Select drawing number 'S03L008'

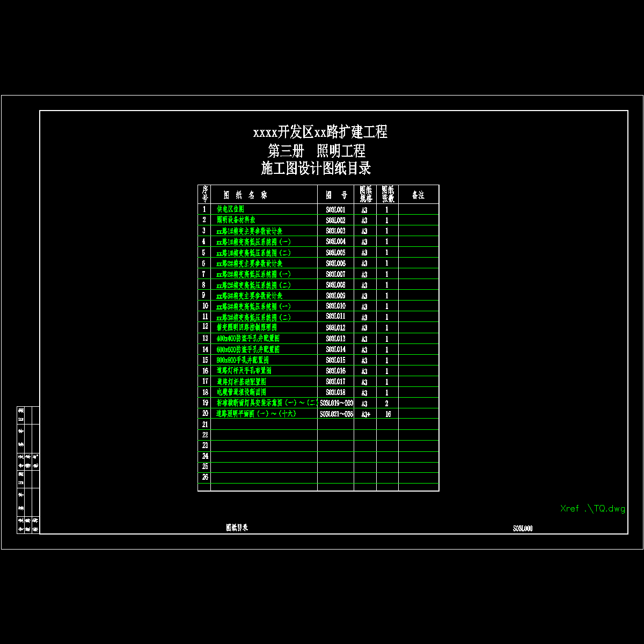click(x=336, y=285)
